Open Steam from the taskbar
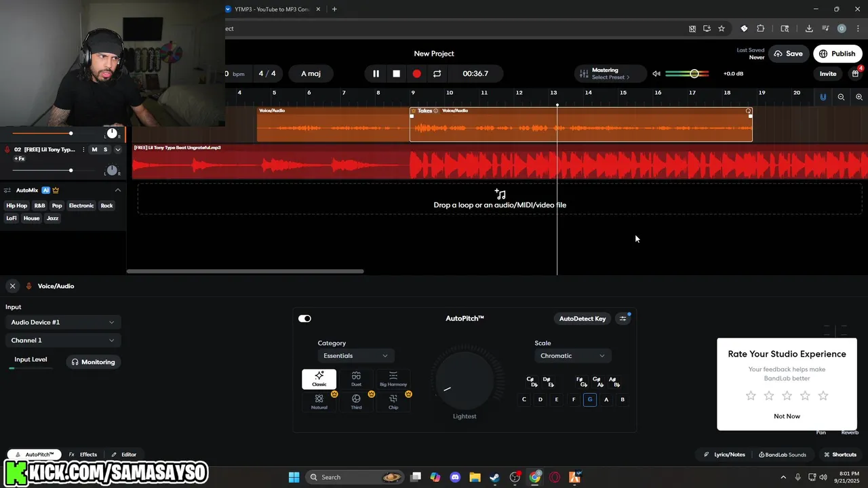The height and width of the screenshot is (488, 868). (x=495, y=477)
